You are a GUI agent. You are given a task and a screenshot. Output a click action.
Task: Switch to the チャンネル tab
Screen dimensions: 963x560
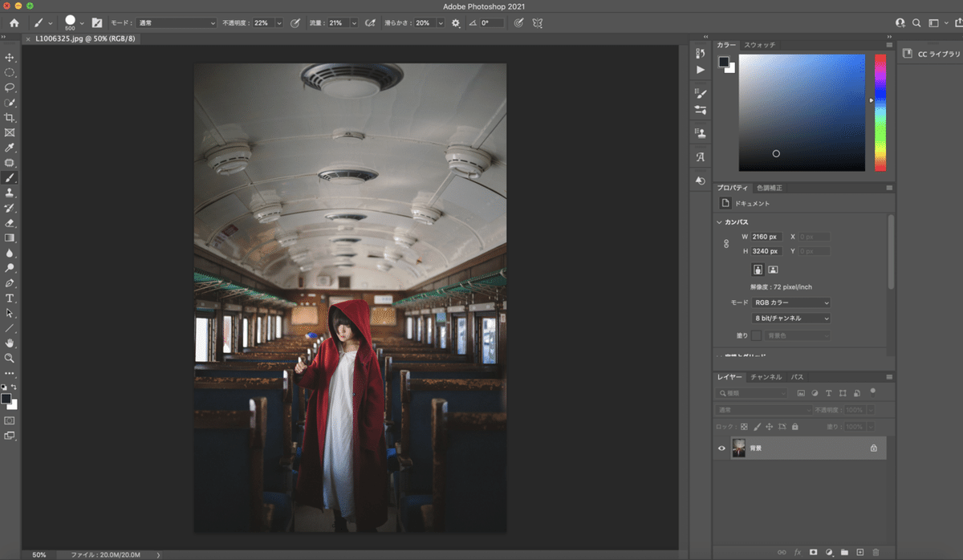coord(766,377)
